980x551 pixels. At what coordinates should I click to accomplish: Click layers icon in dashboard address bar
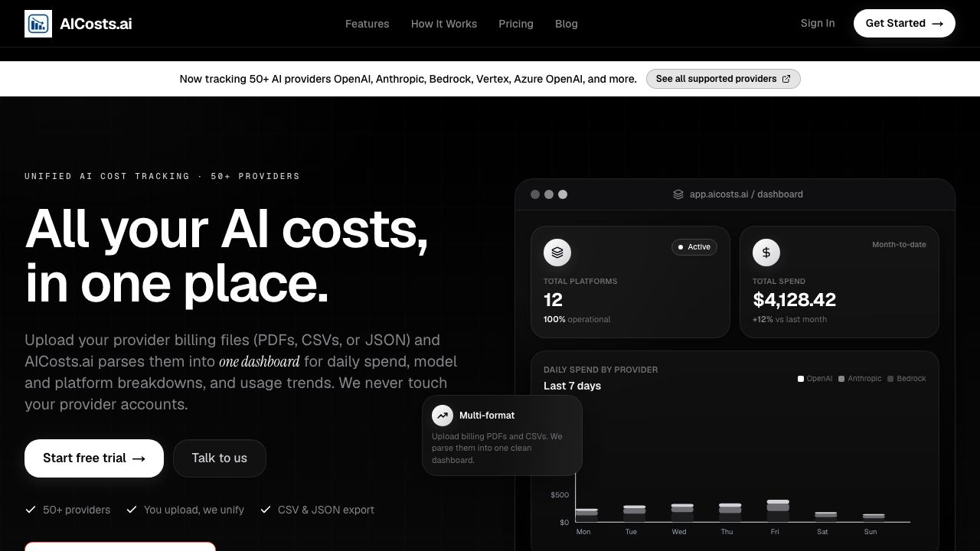tap(678, 194)
